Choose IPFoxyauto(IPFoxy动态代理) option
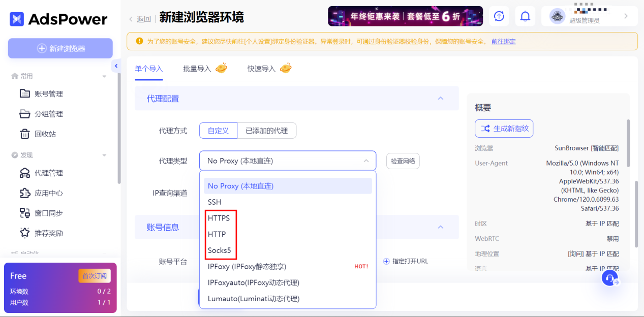 click(288, 282)
